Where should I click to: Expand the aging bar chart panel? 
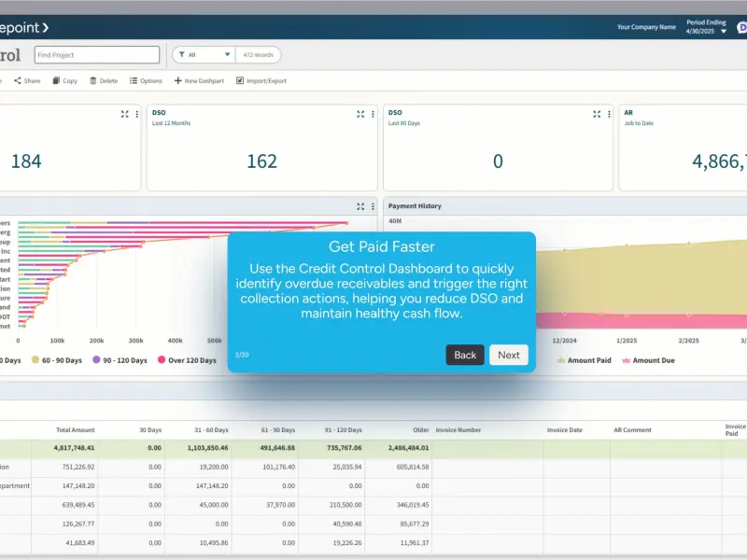[360, 206]
